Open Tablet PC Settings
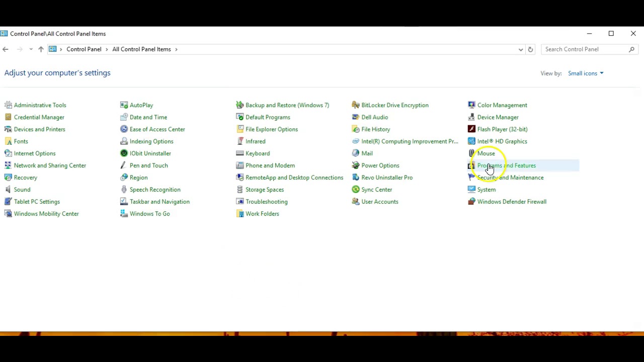This screenshot has width=644, height=362. tap(37, 202)
